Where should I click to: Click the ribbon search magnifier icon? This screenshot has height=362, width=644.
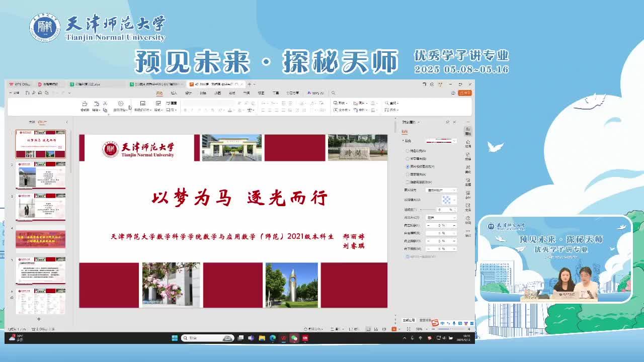pos(333,93)
